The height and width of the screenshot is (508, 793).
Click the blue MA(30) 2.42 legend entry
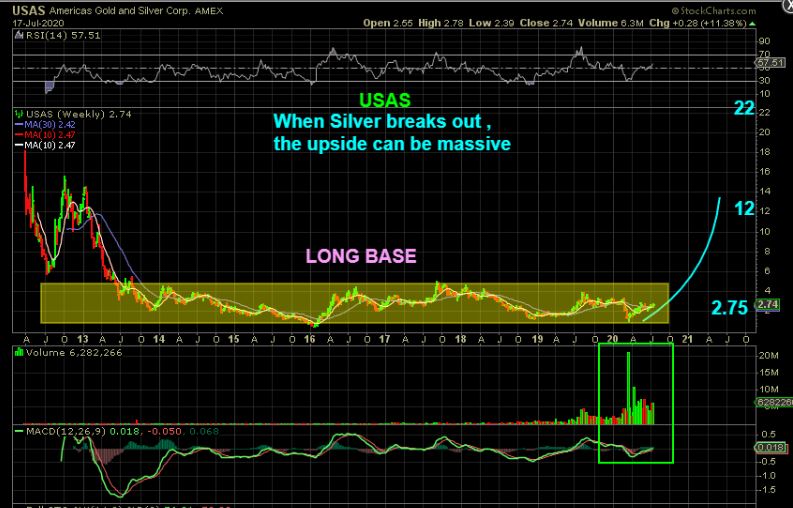[x=47, y=124]
